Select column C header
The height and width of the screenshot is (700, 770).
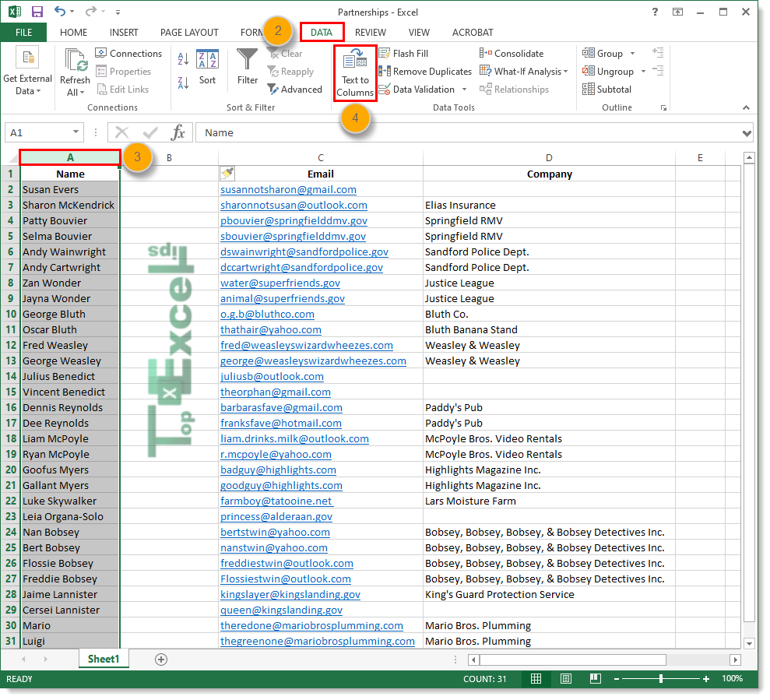point(321,158)
